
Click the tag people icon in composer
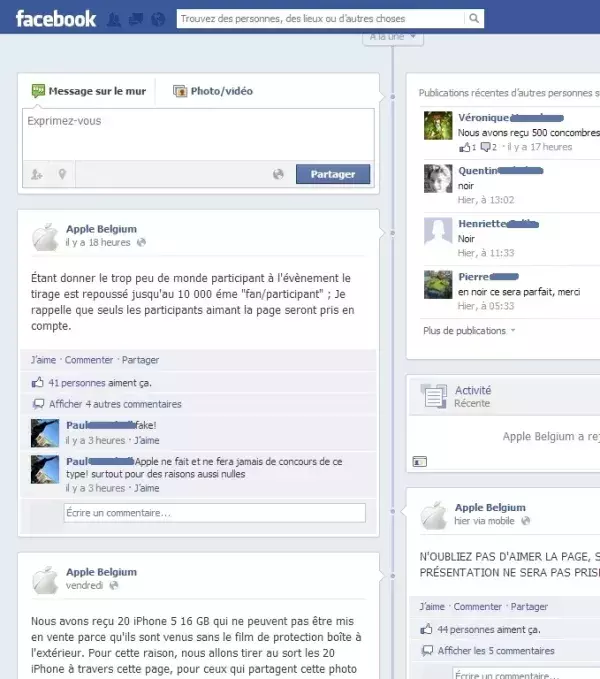37,174
